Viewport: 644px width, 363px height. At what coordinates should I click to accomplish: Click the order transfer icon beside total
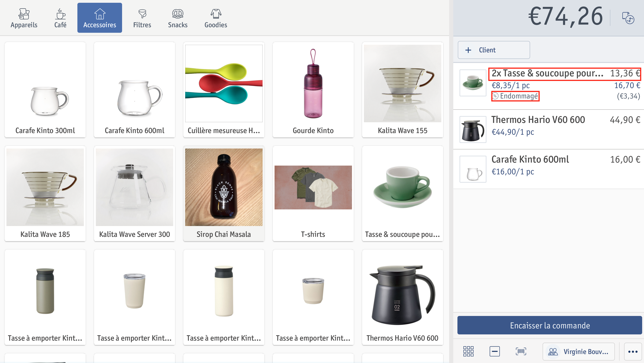coord(628,18)
